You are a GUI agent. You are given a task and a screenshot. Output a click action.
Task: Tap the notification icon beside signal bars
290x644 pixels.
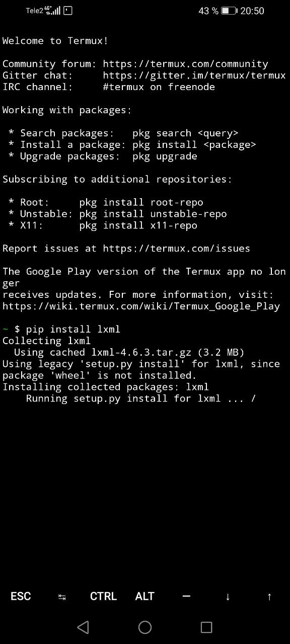[68, 11]
